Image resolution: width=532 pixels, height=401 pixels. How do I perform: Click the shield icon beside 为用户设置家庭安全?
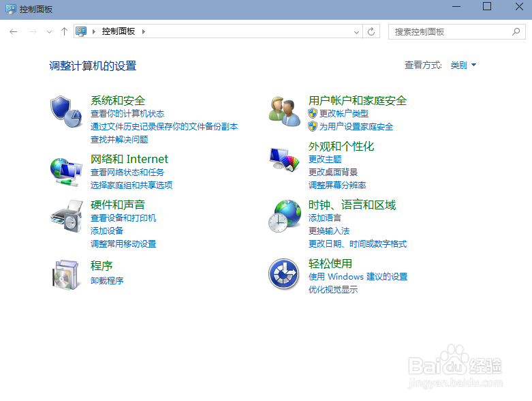313,127
